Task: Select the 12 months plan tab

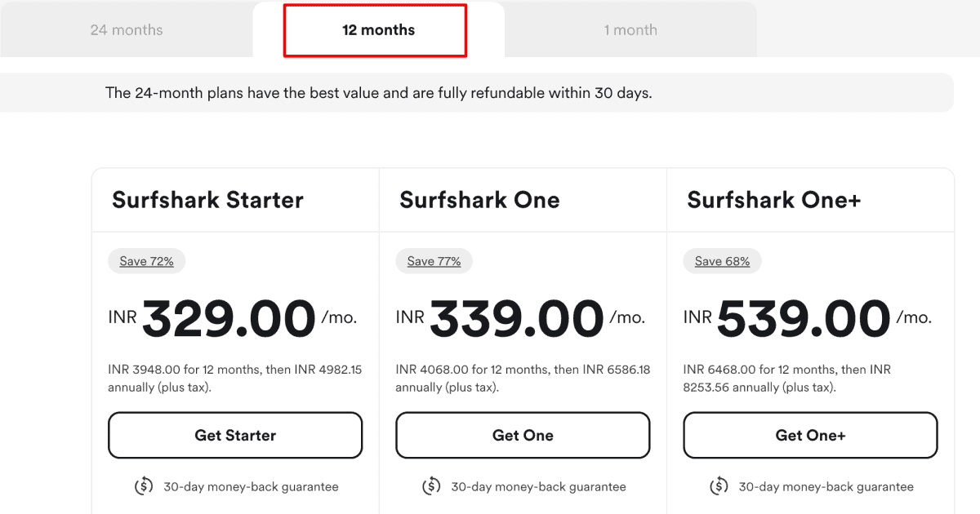Action: (x=378, y=30)
